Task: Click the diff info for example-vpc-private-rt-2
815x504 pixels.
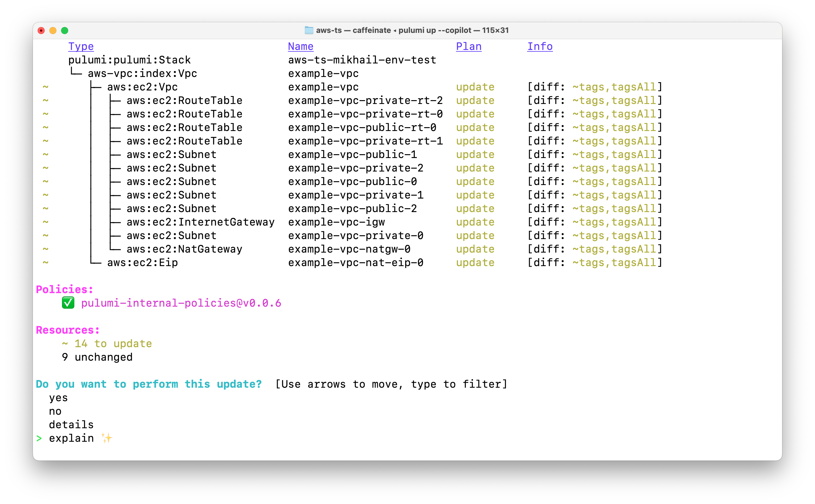Action: (x=595, y=100)
